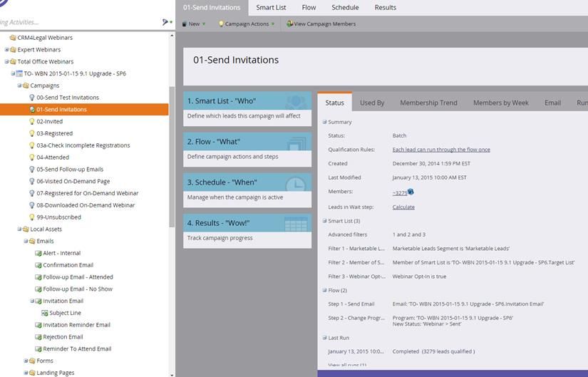Expand the Expert Webinars folder
Viewport: 588px width, 377px height.
click(6, 50)
